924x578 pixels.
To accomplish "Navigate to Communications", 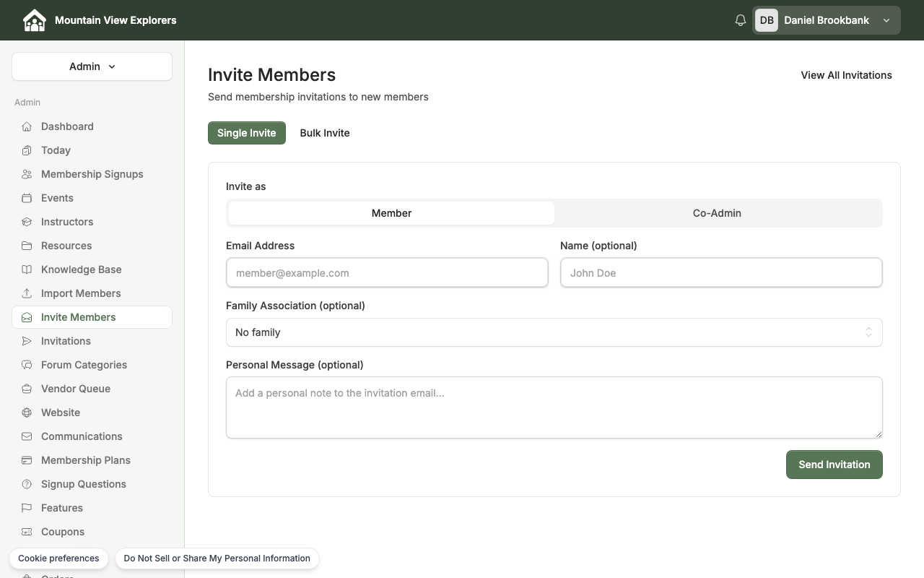I will [x=92, y=436].
